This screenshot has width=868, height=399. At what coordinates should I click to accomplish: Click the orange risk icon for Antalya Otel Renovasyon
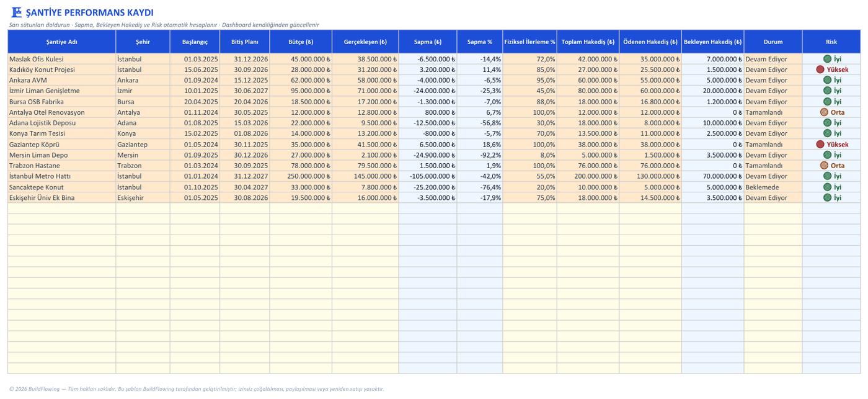824,112
